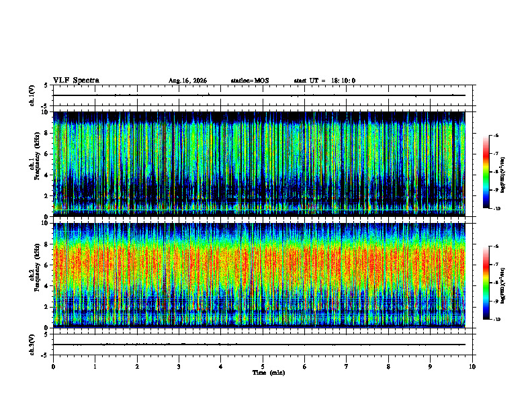
Task: Click '-6' on ch.2 colorbar scale
Action: [x=496, y=246]
